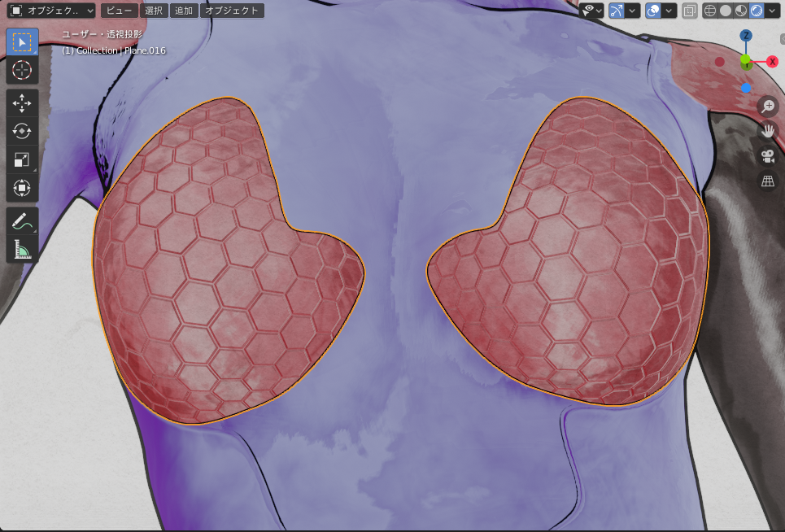Switch to wireframe shading
The height and width of the screenshot is (532, 785).
pos(710,11)
